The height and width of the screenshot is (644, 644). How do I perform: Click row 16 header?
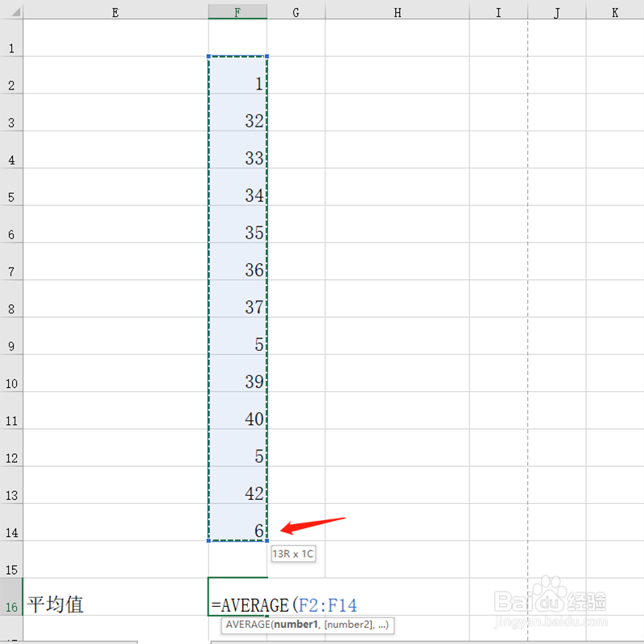[11, 604]
